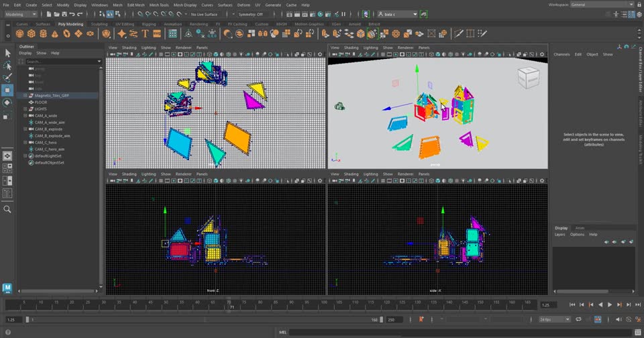
Task: Choose the Rotate tool in toolbox
Action: (7, 103)
